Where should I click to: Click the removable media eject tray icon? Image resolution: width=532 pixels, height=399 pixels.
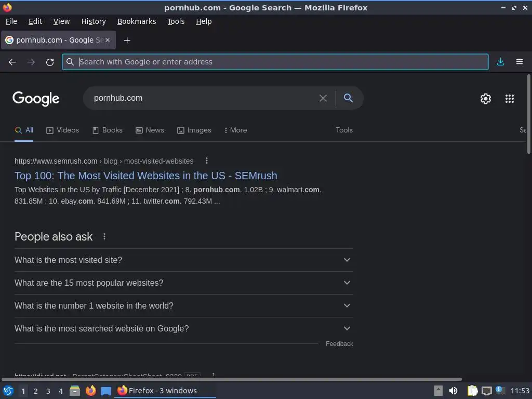[x=438, y=391]
